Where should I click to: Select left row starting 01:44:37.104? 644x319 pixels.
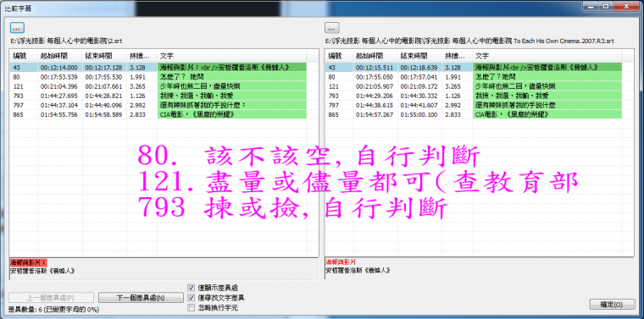pos(158,105)
